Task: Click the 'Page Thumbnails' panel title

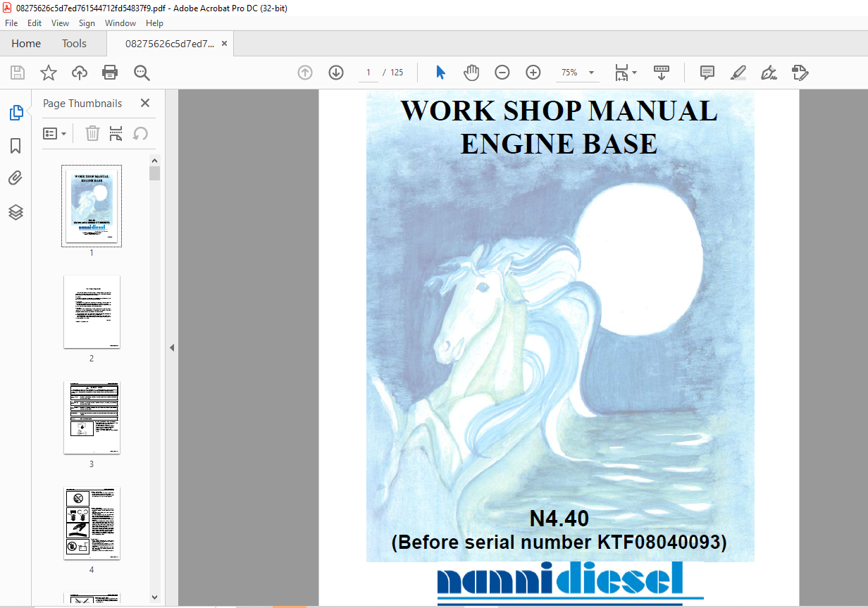Action: pos(82,103)
